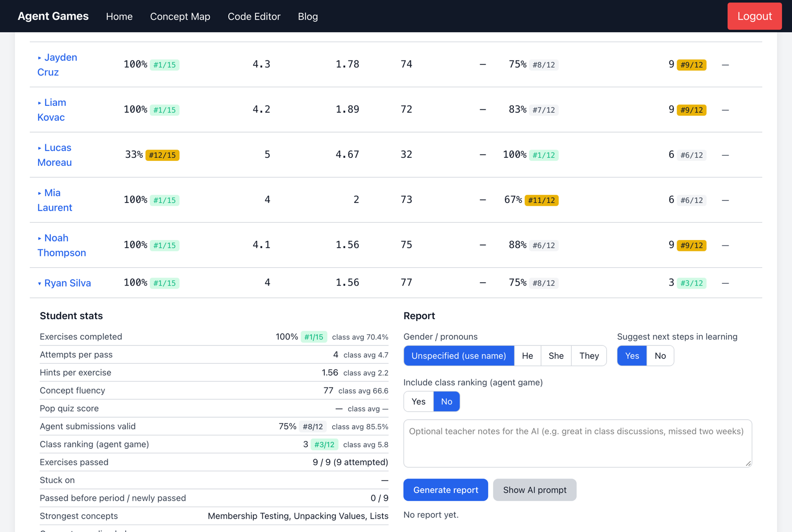Screen dimensions: 792x532
Task: Click Liam Kovac's 83% submissions value
Action: [x=517, y=109]
